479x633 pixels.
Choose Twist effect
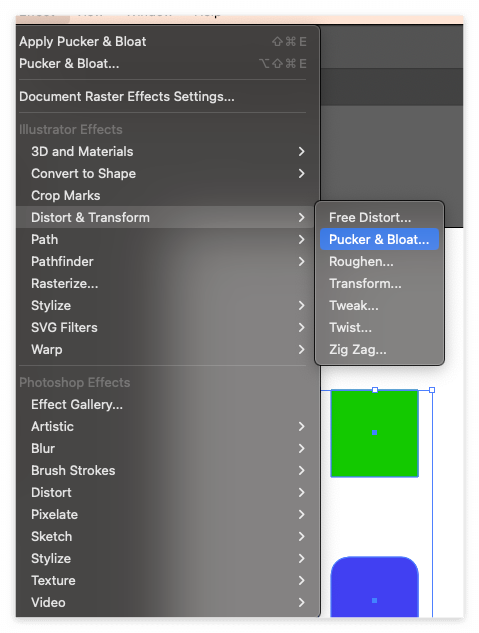(379, 327)
